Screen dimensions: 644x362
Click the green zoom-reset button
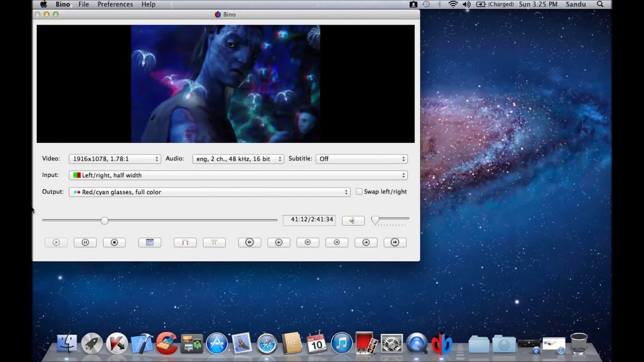214,242
